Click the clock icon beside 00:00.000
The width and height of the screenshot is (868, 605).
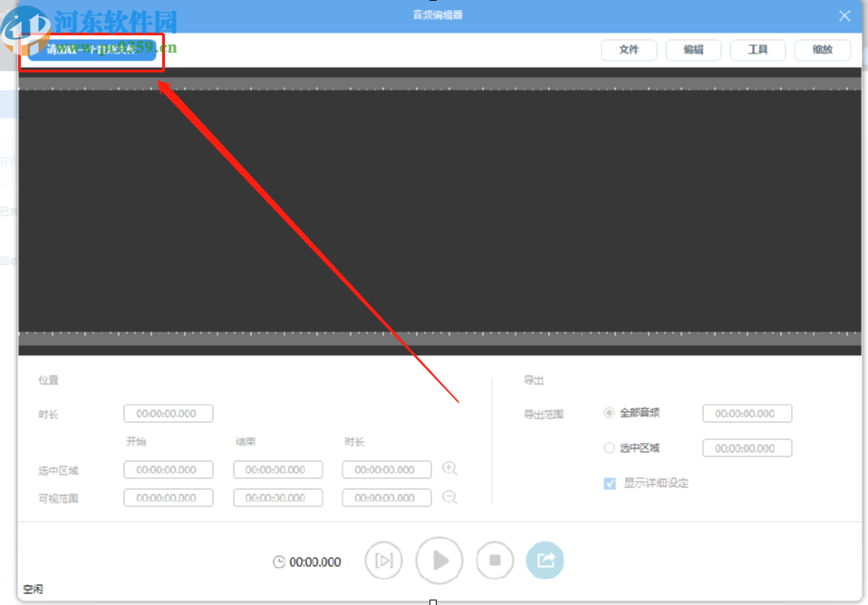click(x=281, y=562)
